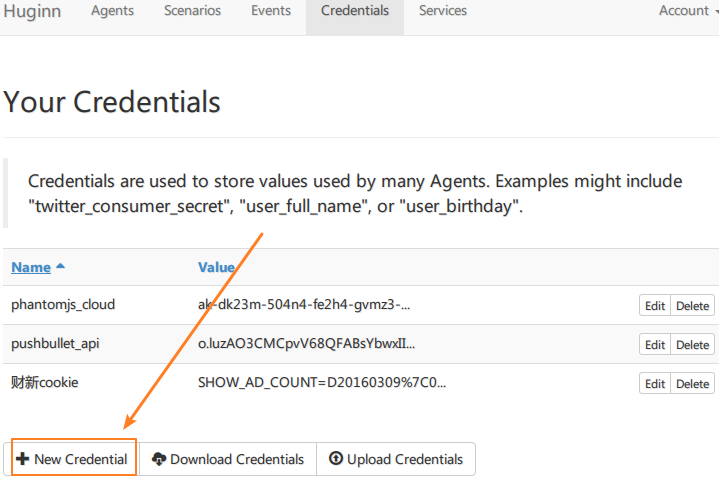Image resolution: width=719 pixels, height=478 pixels.
Task: Click the upload arrow icon
Action: pyautogui.click(x=335, y=459)
